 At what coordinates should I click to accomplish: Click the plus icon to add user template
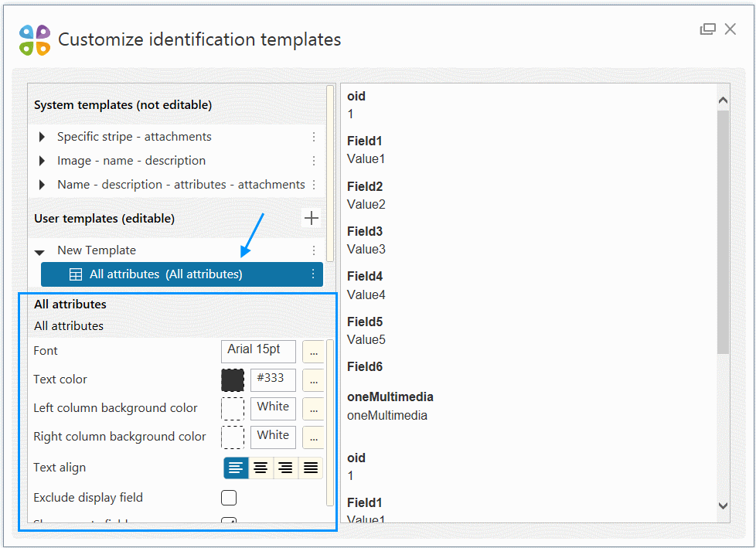pyautogui.click(x=311, y=219)
